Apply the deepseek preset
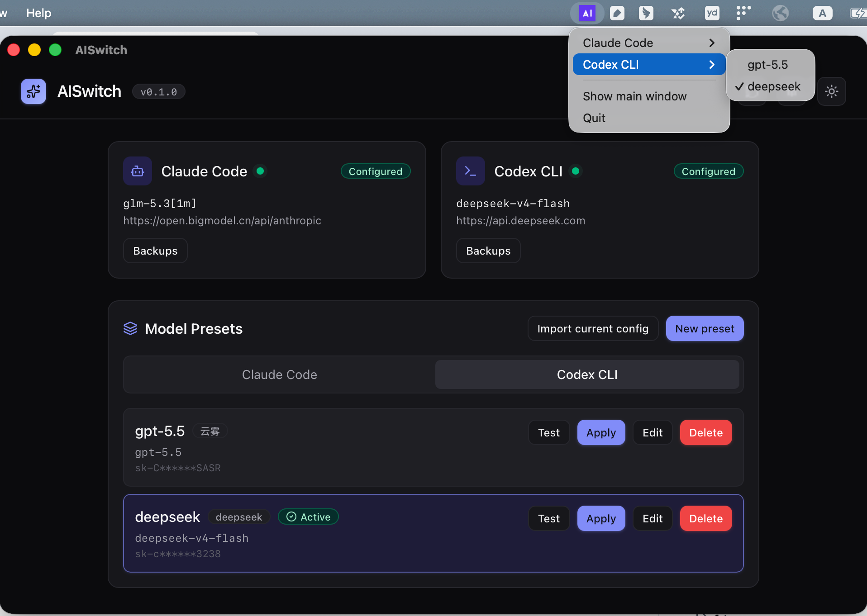The image size is (867, 616). 601,518
